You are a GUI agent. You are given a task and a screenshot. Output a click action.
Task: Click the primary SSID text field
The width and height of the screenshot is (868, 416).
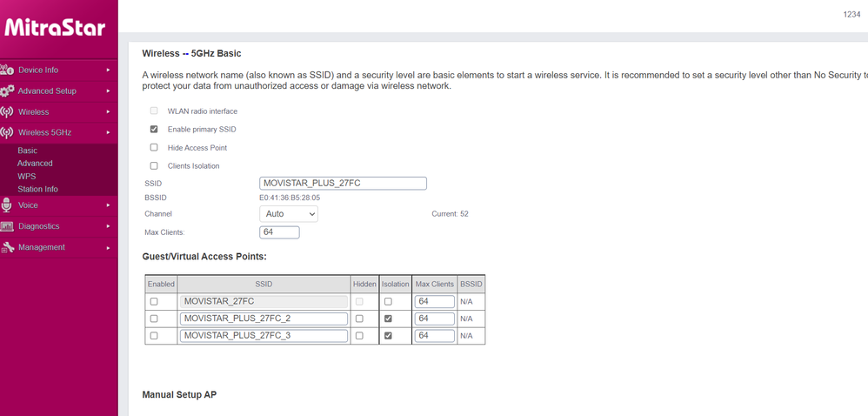(343, 184)
